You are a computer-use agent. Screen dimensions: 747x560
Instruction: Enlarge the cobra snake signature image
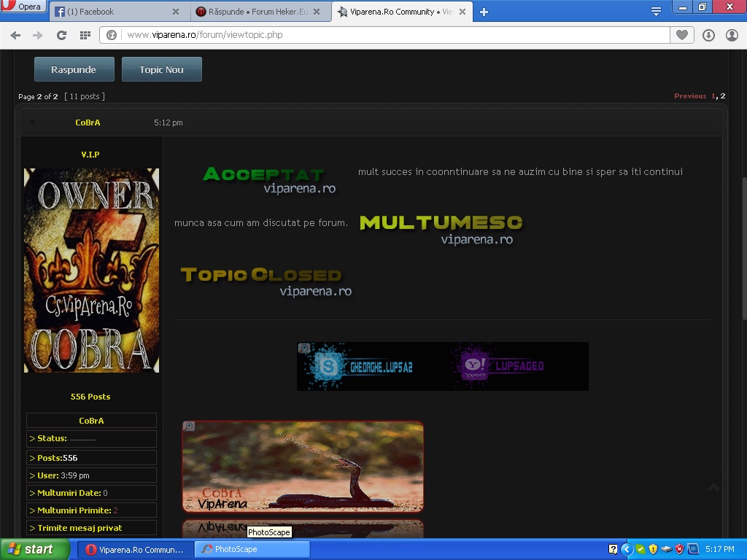pos(189,426)
